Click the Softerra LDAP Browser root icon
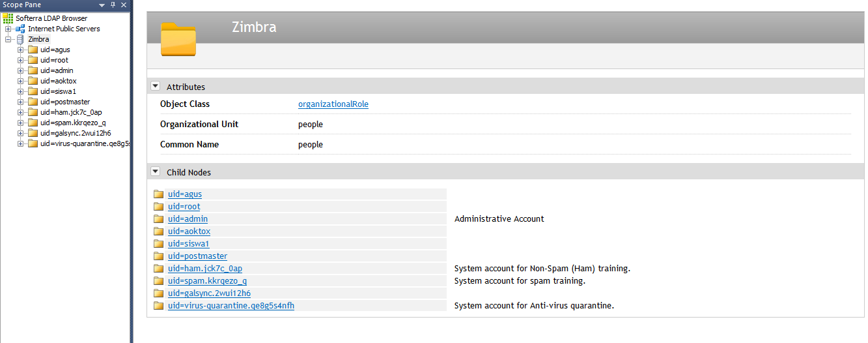Screen dimensions: 868x343 point(8,18)
